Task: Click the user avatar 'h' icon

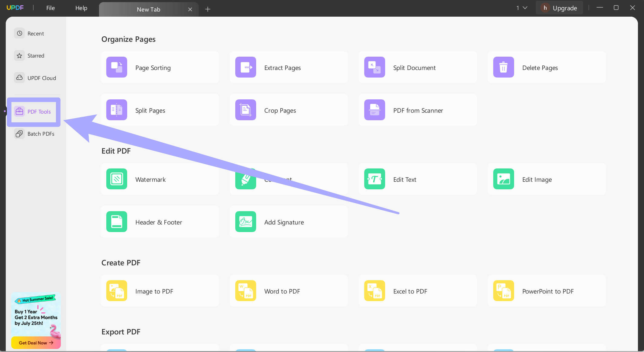Action: click(545, 8)
